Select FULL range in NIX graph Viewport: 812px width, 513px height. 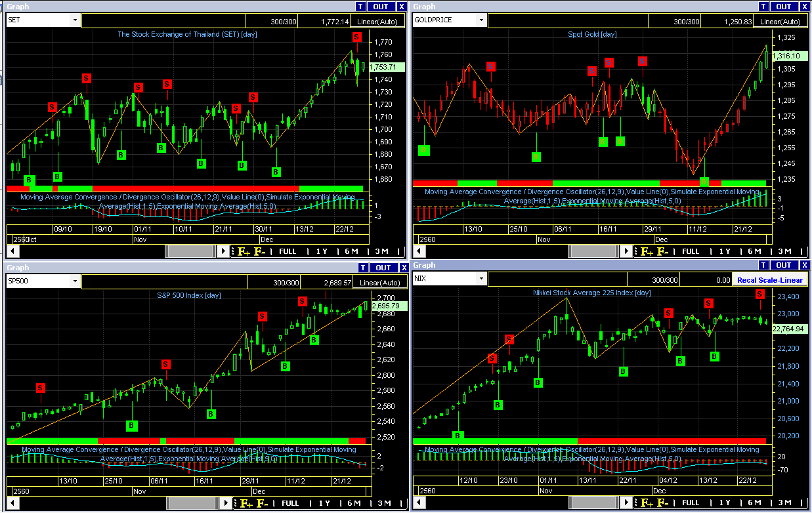click(x=691, y=503)
